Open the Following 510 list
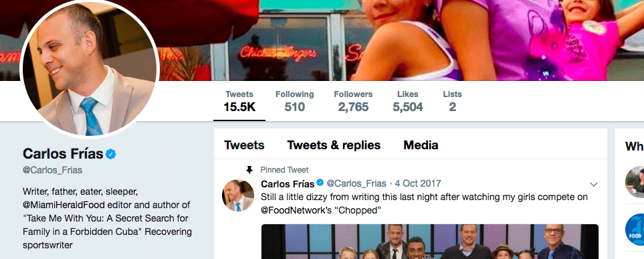644x259 pixels. [x=294, y=101]
